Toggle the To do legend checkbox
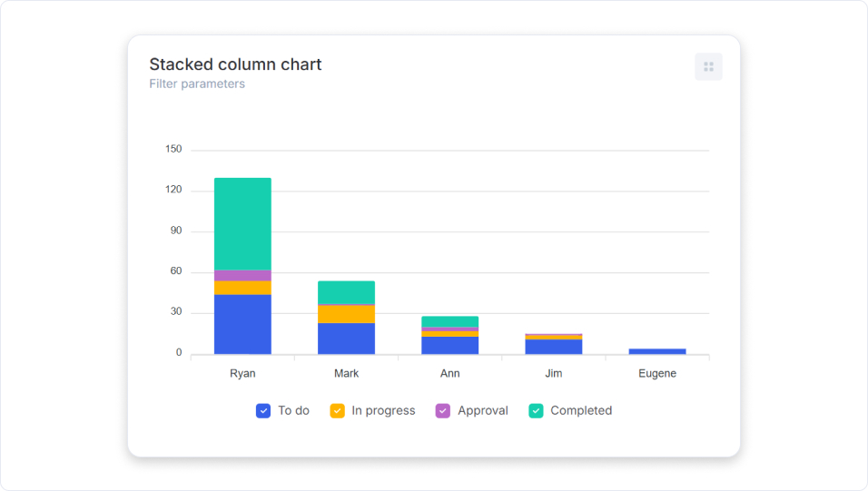Viewport: 868px width, 491px height. (x=263, y=411)
